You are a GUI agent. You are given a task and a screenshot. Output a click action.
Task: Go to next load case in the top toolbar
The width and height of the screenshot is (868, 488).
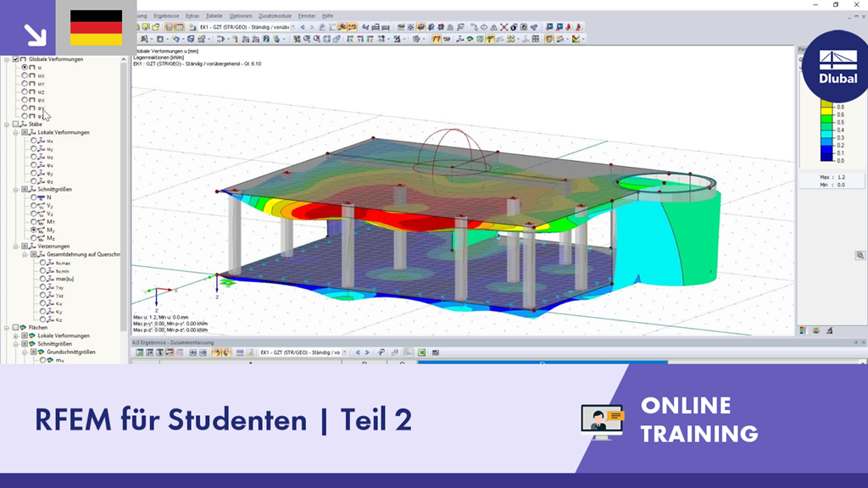(x=312, y=26)
